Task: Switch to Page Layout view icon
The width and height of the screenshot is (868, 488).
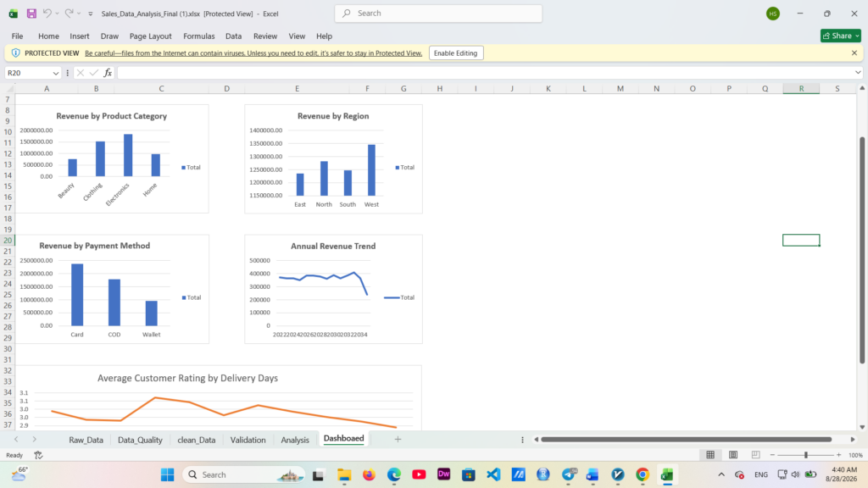Action: (x=733, y=455)
